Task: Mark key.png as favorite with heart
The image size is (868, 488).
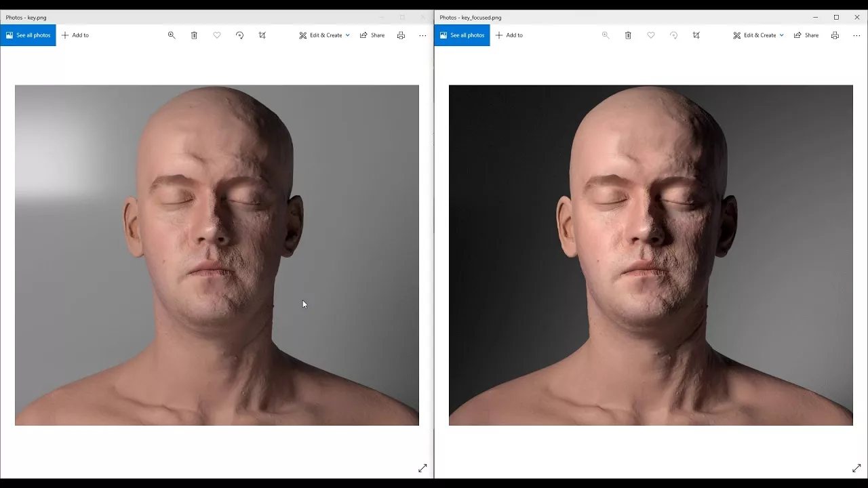Action: coord(217,35)
